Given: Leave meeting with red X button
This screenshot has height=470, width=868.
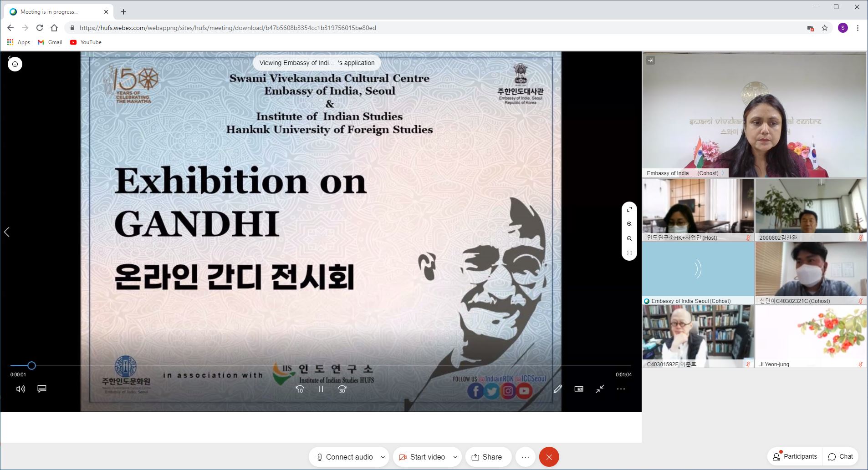Looking at the screenshot, I should (549, 457).
